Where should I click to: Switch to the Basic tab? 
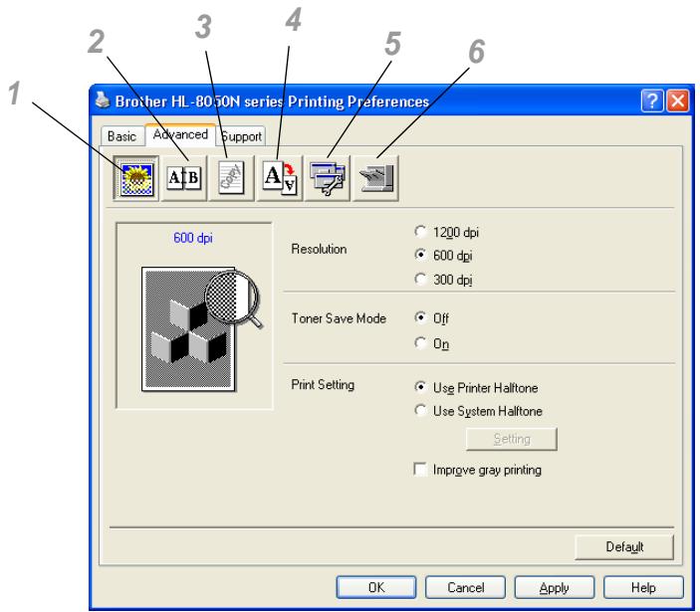coord(121,136)
